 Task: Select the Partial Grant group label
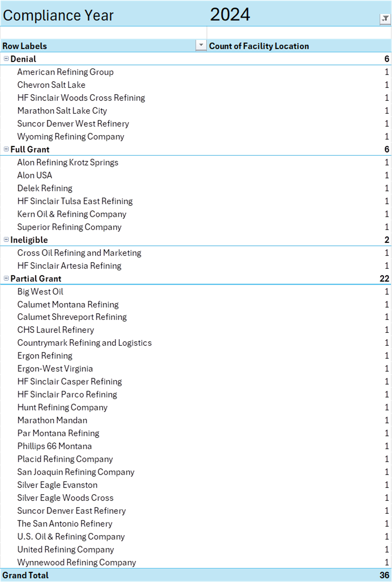click(x=36, y=279)
